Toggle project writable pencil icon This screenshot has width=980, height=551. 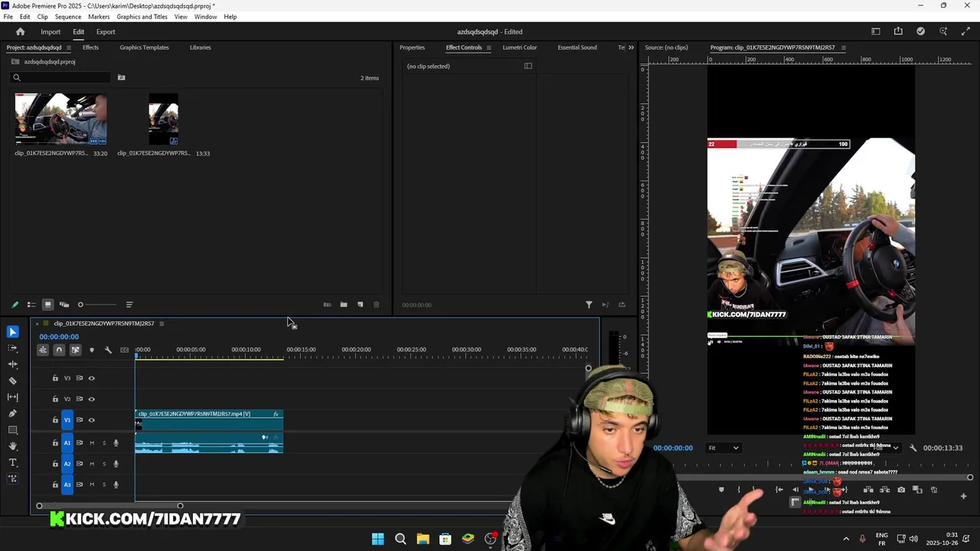click(15, 305)
